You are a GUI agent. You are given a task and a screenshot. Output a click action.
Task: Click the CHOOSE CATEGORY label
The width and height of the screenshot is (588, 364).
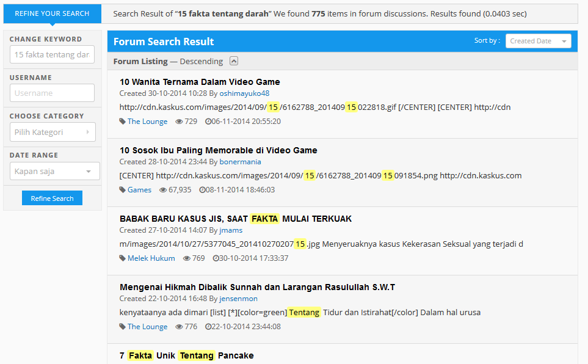tap(47, 116)
